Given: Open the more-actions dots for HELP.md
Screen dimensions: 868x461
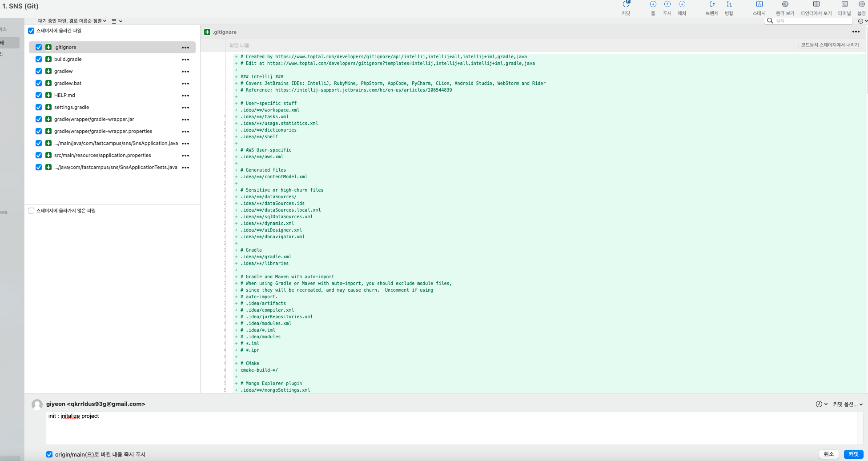Looking at the screenshot, I should click(x=185, y=96).
